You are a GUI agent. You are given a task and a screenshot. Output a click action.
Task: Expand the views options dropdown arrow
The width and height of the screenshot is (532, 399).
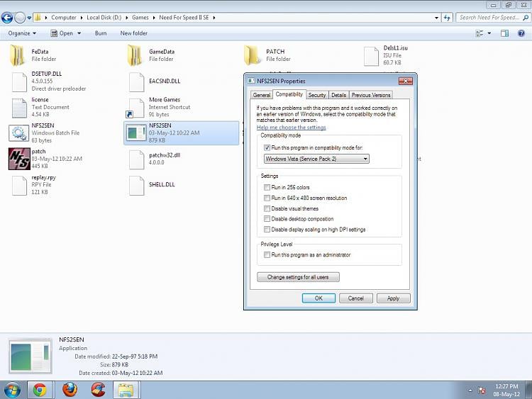[x=489, y=33]
